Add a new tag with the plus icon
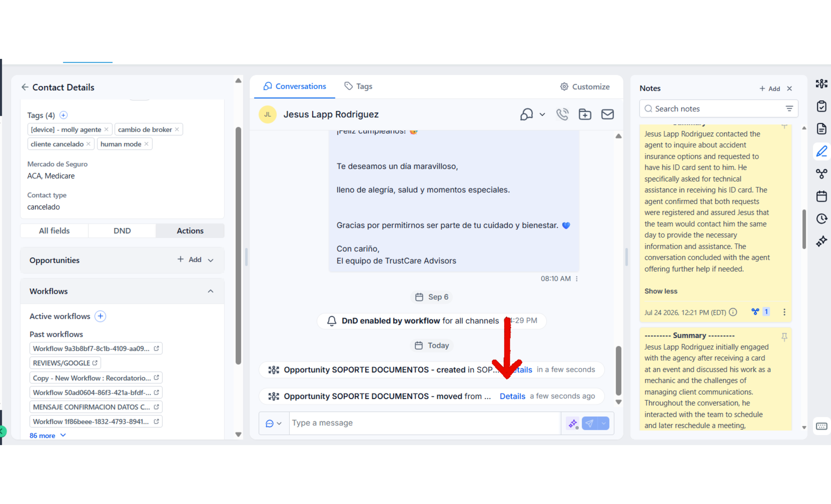Viewport: 831px width, 504px height. point(63,115)
